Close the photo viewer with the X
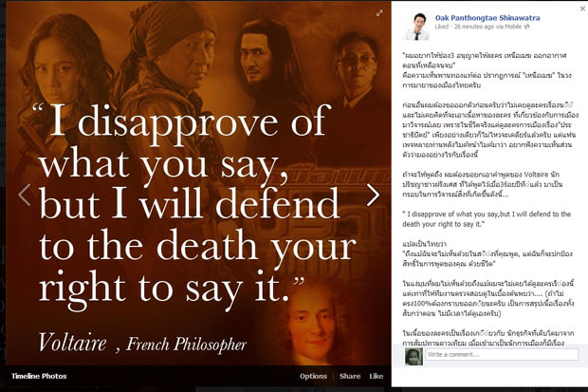Viewport: 588px width, 392px height. (x=582, y=9)
